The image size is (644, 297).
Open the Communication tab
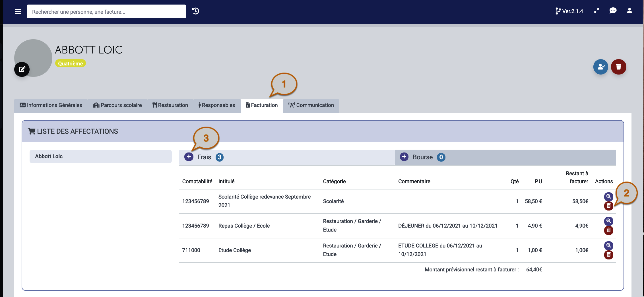(x=311, y=105)
